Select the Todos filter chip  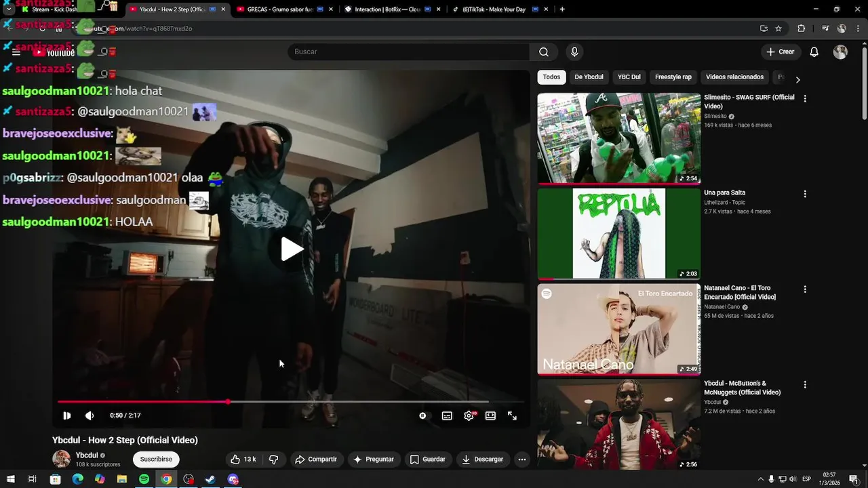tap(551, 77)
